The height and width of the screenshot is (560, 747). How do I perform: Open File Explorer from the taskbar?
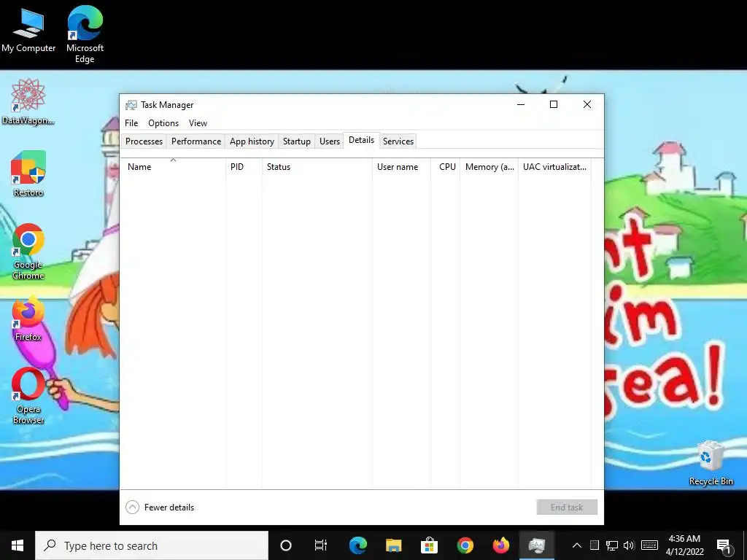pos(393,545)
